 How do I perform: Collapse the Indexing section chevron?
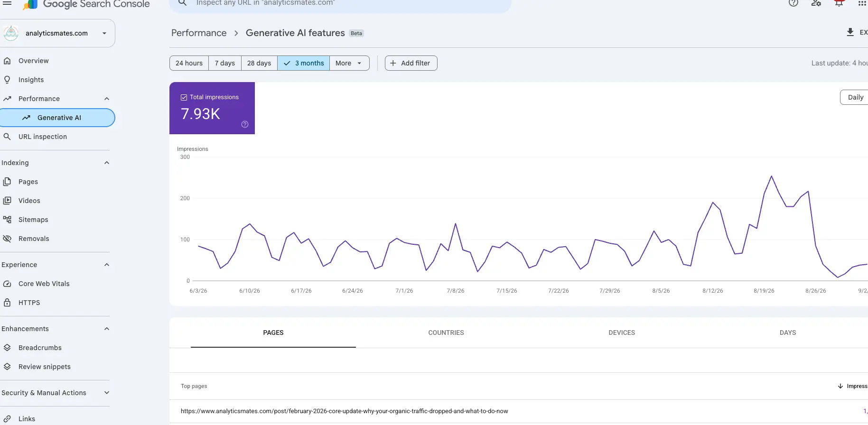(107, 163)
